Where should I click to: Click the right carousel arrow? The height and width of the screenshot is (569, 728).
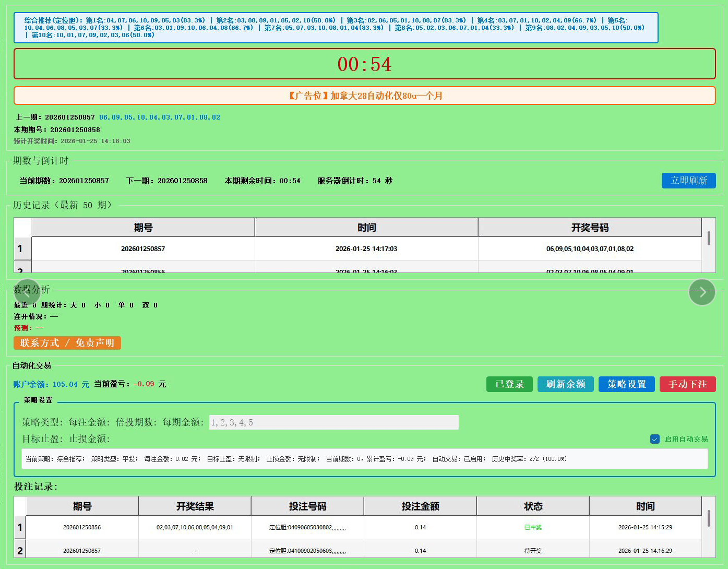point(702,292)
